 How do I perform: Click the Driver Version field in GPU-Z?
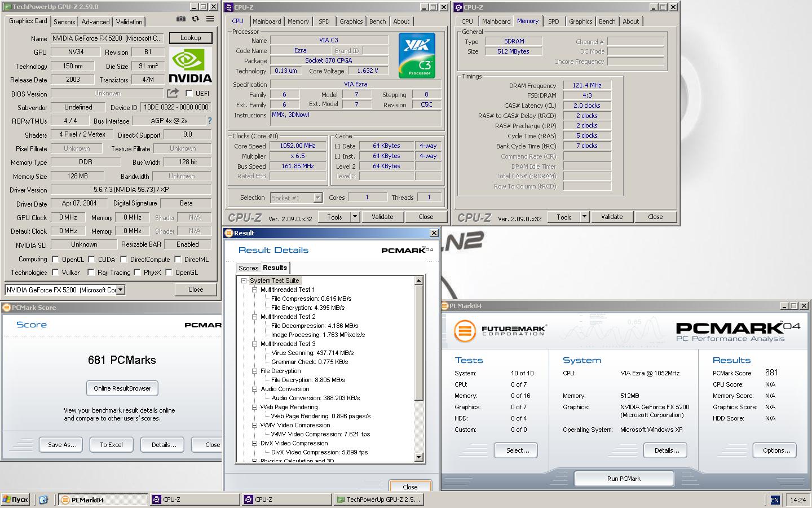[x=131, y=190]
